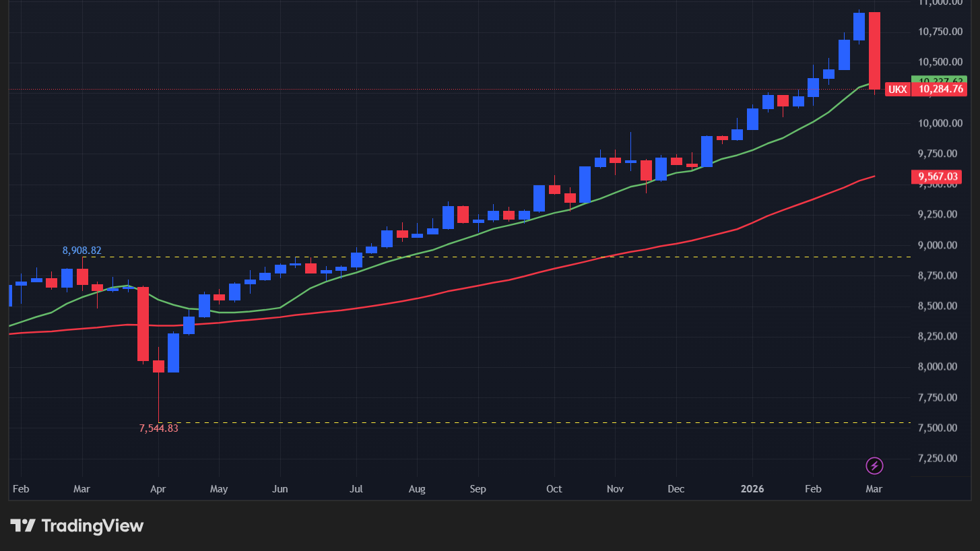
Task: Click the latest large red candle at Mar 2026
Action: pyautogui.click(x=874, y=51)
